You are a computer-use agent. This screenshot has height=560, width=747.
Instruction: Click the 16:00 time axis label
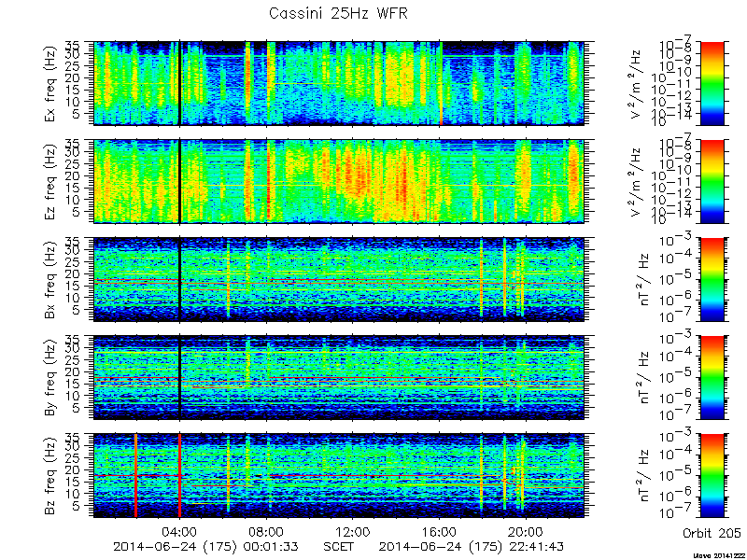(x=439, y=532)
